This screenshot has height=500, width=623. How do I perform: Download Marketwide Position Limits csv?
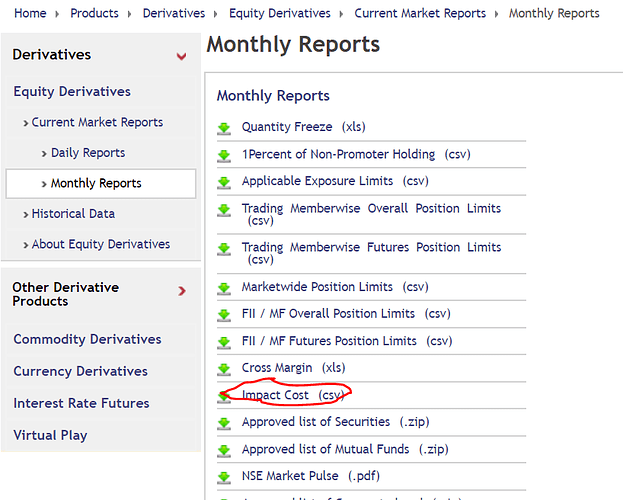pyautogui.click(x=335, y=287)
